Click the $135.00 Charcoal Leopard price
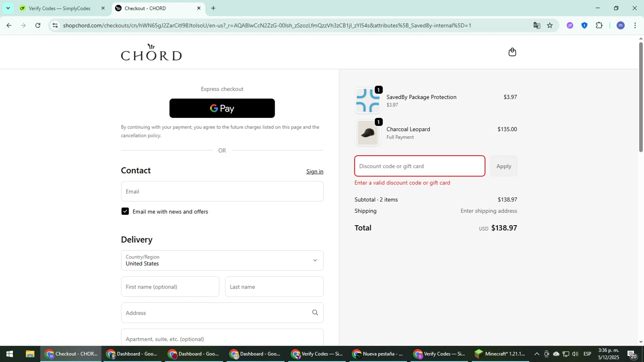Image resolution: width=644 pixels, height=362 pixels. click(x=507, y=129)
